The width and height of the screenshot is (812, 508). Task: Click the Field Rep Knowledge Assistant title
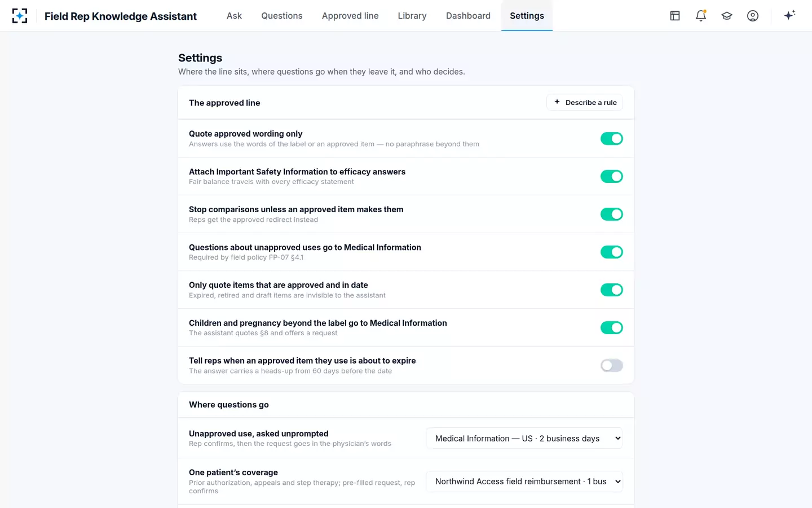pos(121,16)
